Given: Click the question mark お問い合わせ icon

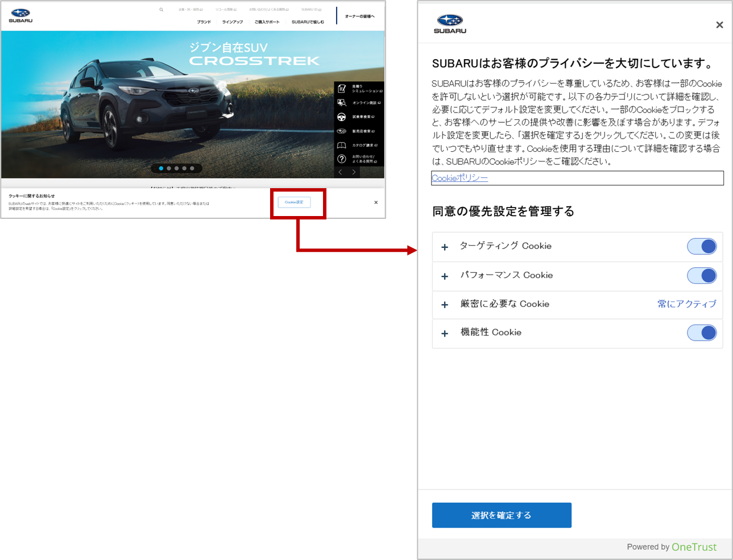Looking at the screenshot, I should click(342, 159).
